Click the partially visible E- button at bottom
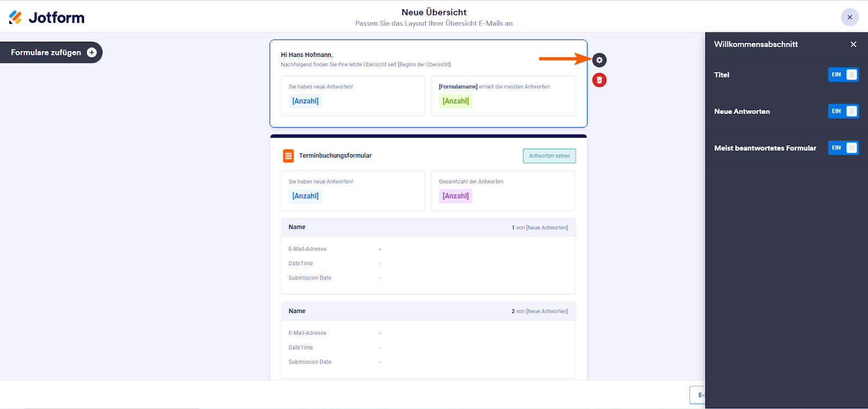The width and height of the screenshot is (868, 409). [x=698, y=395]
